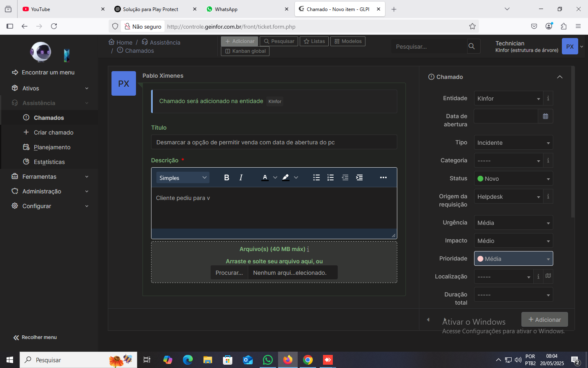Image resolution: width=588 pixels, height=368 pixels.
Task: Expand the Configurar sidebar menu
Action: [x=50, y=206]
